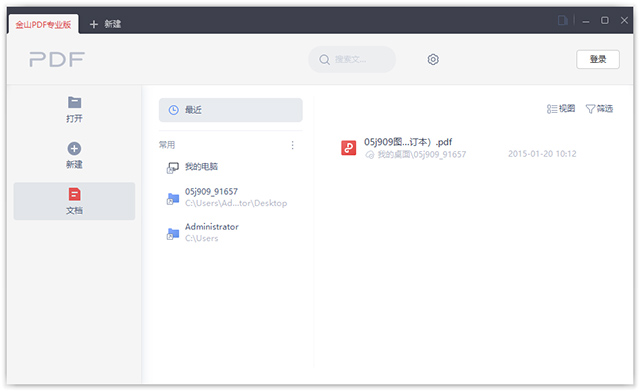Minimize the PDF window
This screenshot has width=640, height=391.
[x=586, y=21]
